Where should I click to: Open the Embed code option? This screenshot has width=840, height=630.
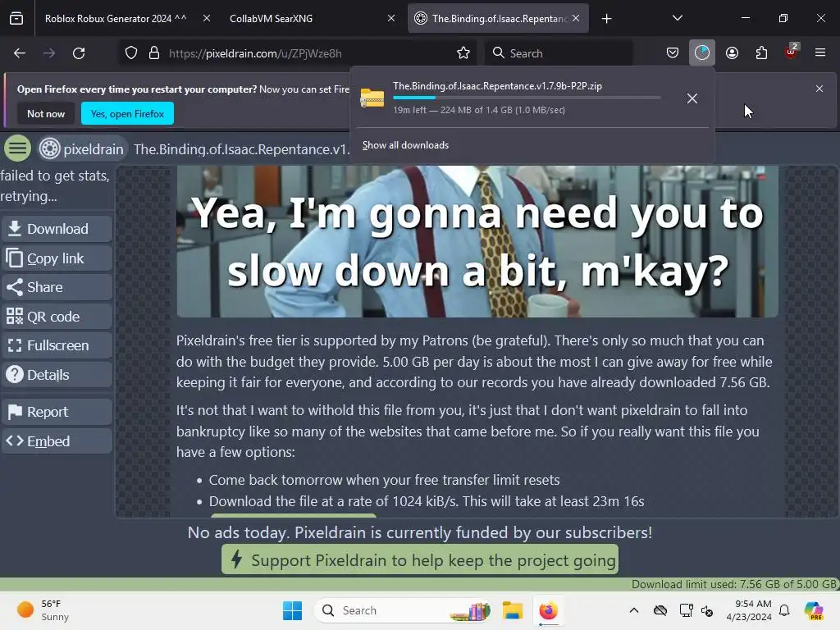[x=57, y=441]
